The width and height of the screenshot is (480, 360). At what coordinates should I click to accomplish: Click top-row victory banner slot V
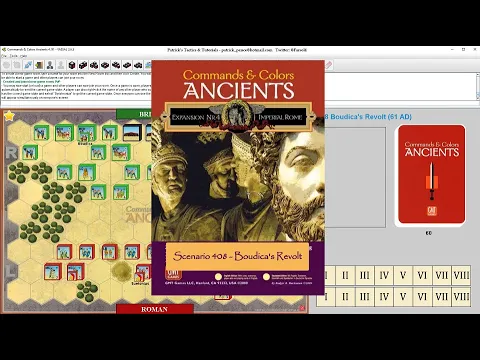[403, 275]
